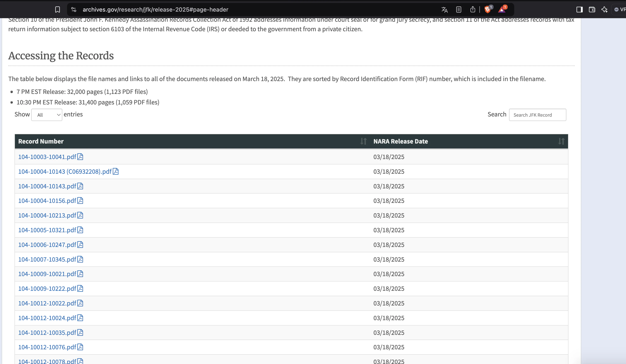Click the Accessing the Records heading
626x364 pixels.
point(61,56)
